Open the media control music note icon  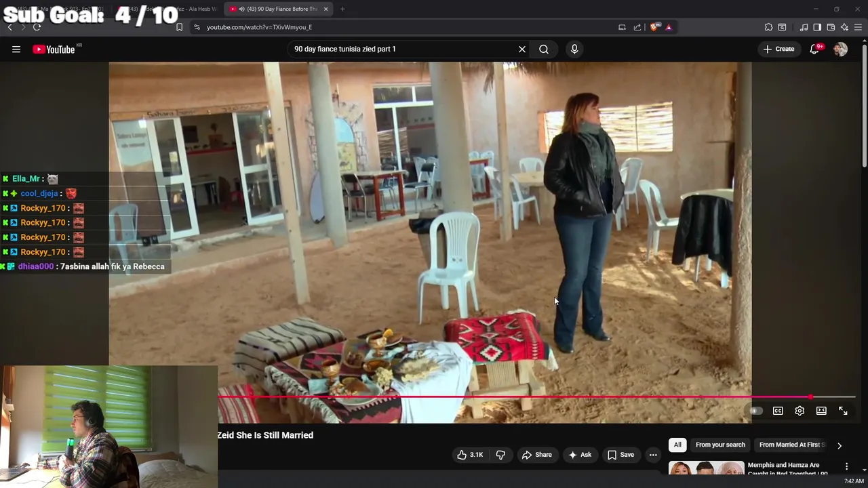click(x=804, y=27)
